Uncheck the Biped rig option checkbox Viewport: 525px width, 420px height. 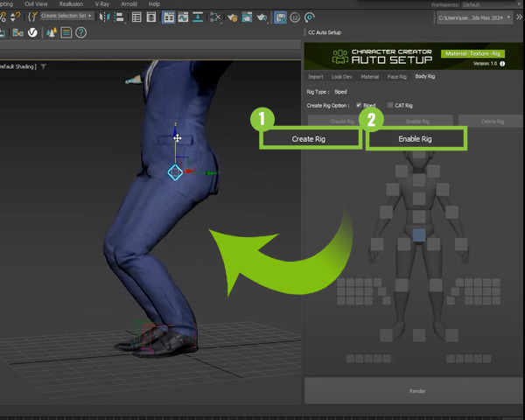(359, 105)
